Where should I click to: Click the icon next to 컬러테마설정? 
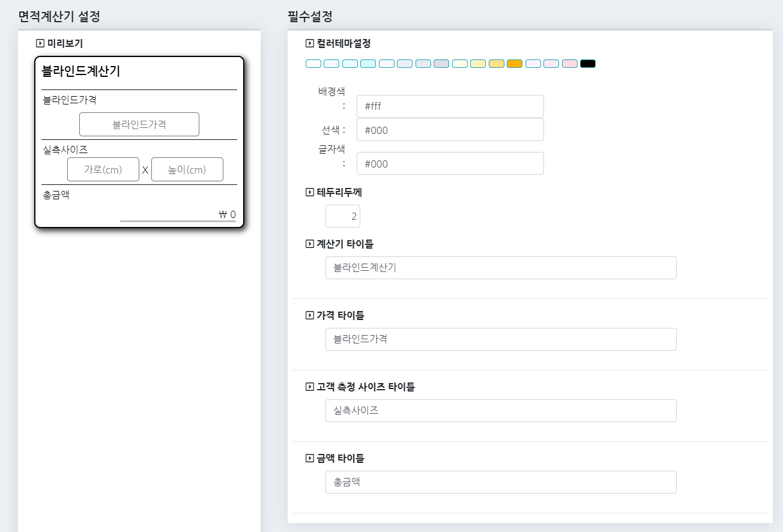pyautogui.click(x=310, y=43)
